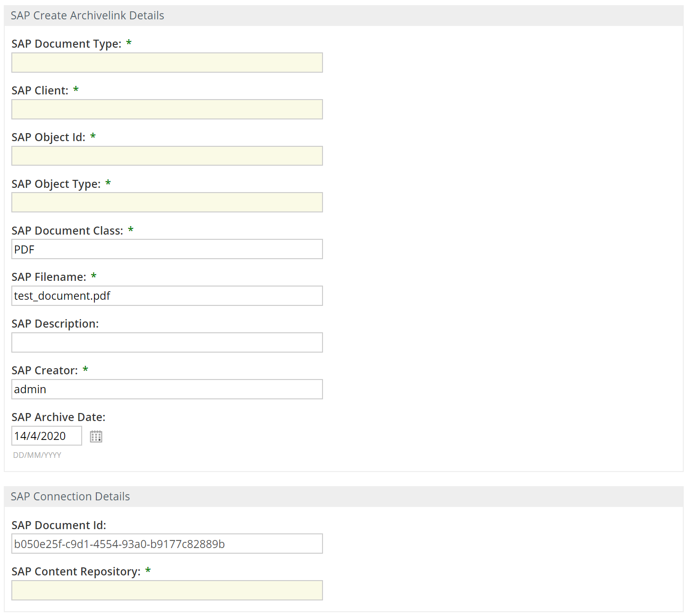This screenshot has height=616, width=688.
Task: Focus the SAP Client input box
Action: click(x=167, y=109)
